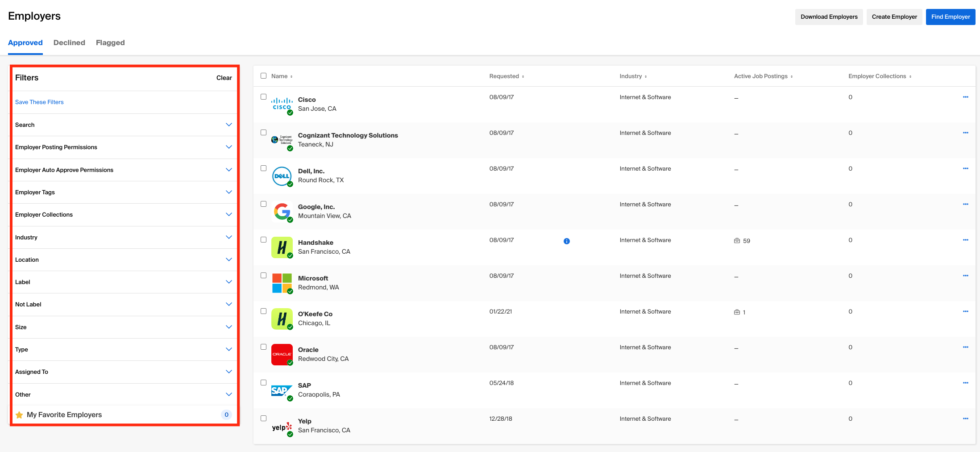Click the Cisco company logo
Image resolution: width=980 pixels, height=452 pixels.
pyautogui.click(x=282, y=104)
